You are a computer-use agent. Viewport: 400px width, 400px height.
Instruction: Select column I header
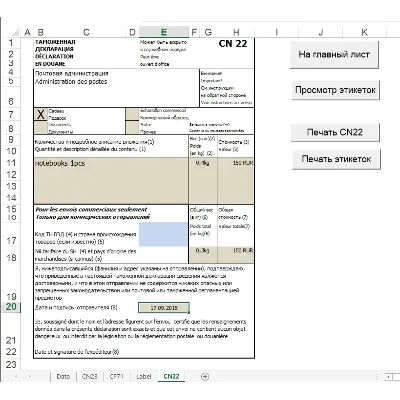(x=277, y=32)
